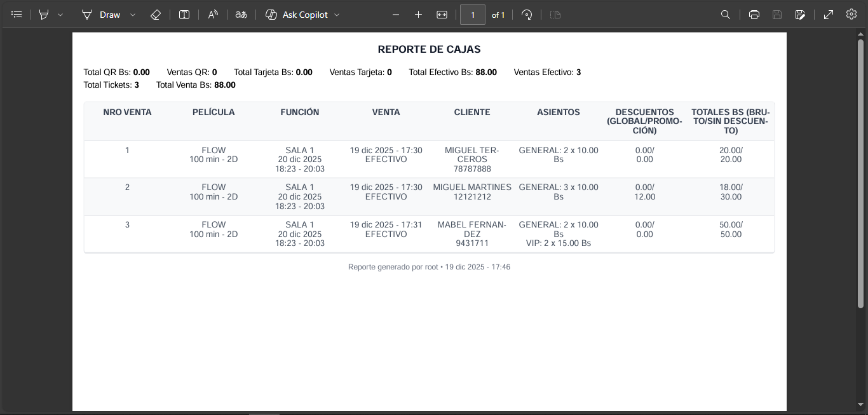The image size is (868, 415).
Task: Click the page number input field
Action: coord(473,15)
